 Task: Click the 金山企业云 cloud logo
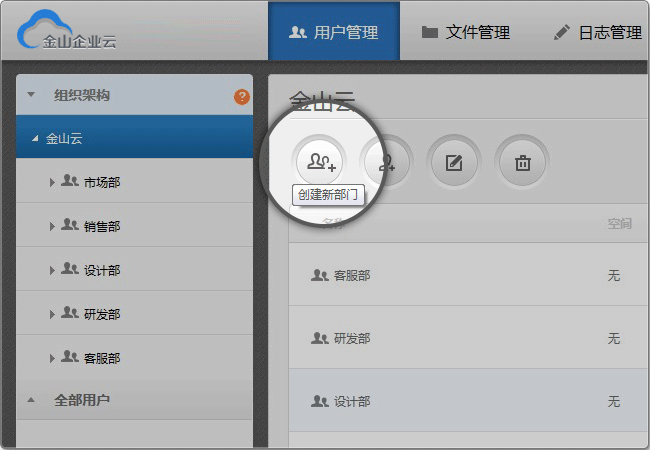click(66, 30)
